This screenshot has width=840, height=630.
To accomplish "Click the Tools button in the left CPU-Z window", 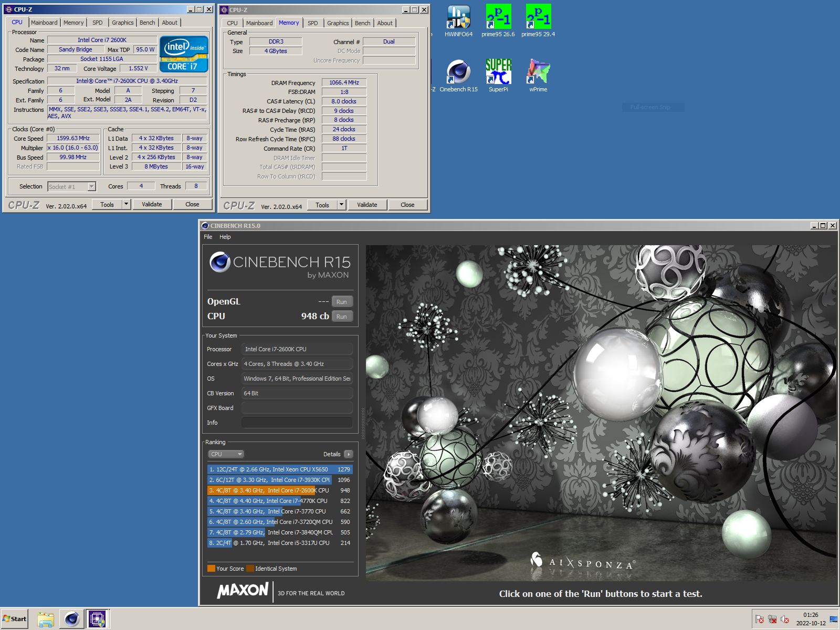I will click(x=107, y=204).
